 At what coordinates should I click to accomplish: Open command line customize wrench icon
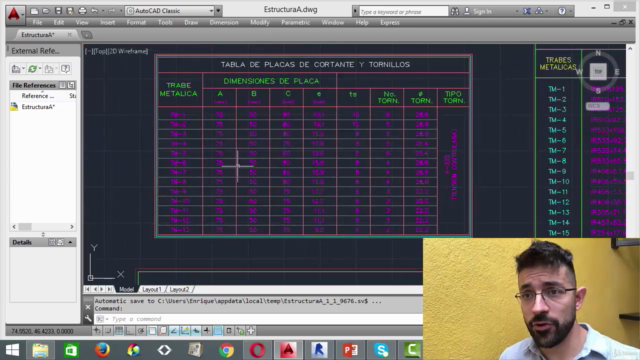pos(88,318)
